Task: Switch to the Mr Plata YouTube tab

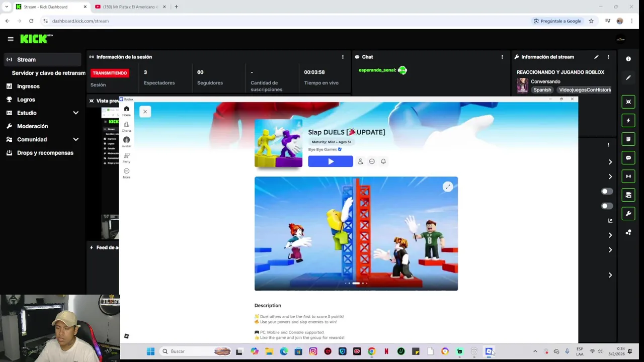Action: pos(130,7)
